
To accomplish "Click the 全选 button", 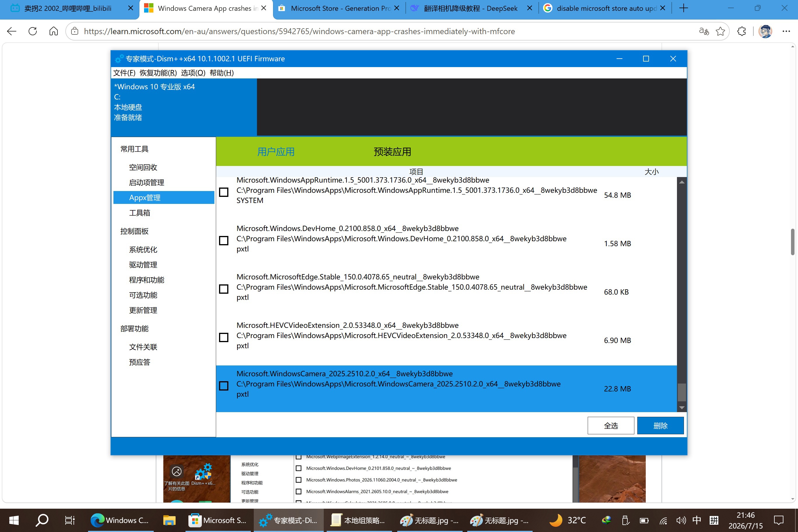I will 611,426.
